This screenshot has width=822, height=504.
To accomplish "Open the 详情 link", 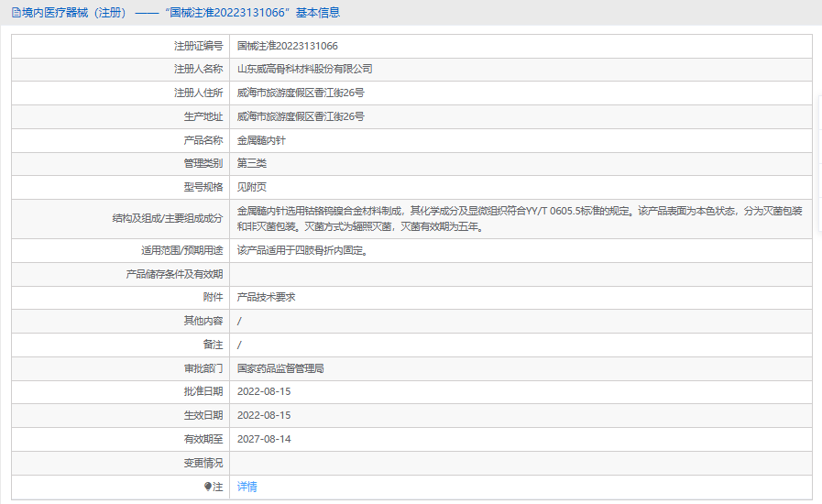I will [x=247, y=487].
